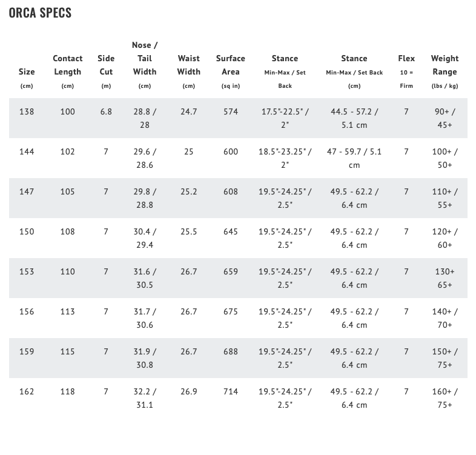Viewport: 476px width, 455px height.
Task: Select the 118 contact length value
Action: click(68, 391)
